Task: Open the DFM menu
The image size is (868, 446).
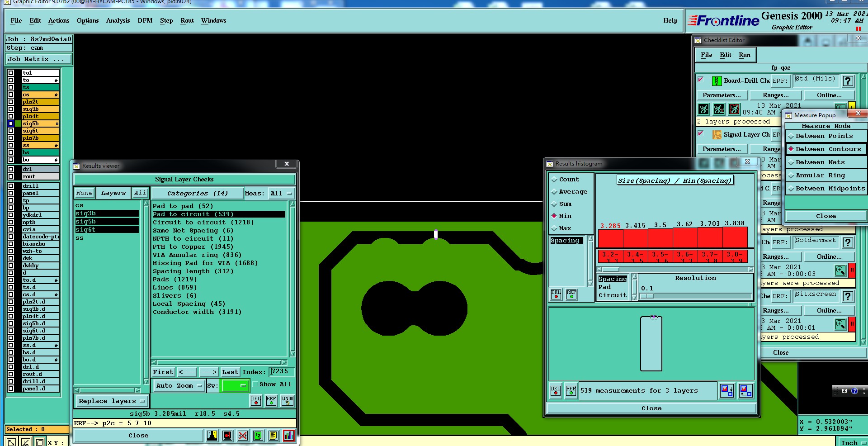Action: point(145,21)
